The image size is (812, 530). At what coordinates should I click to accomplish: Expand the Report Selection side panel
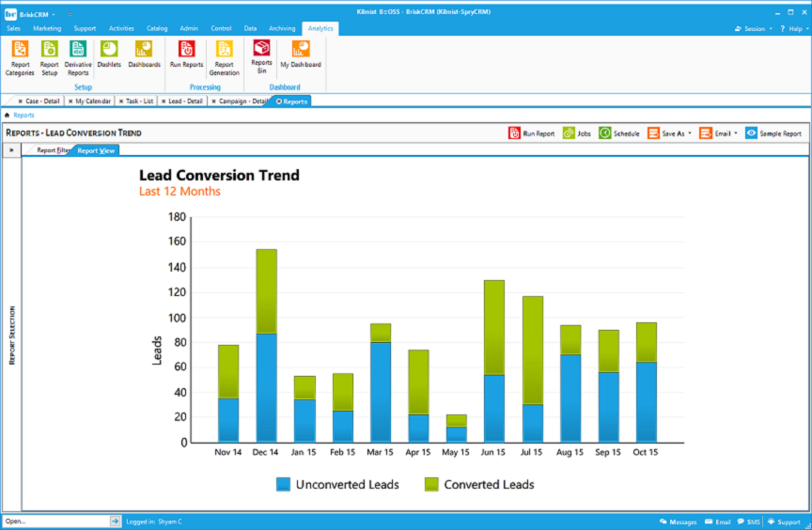point(11,149)
